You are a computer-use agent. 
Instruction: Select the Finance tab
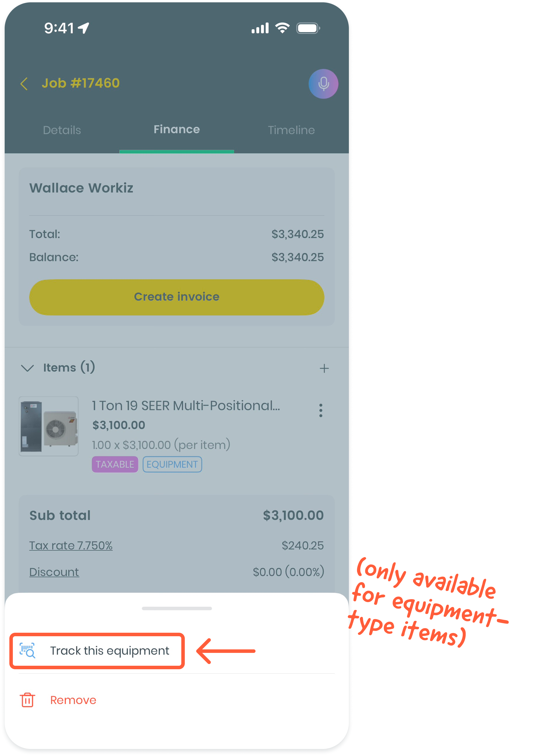click(x=177, y=129)
